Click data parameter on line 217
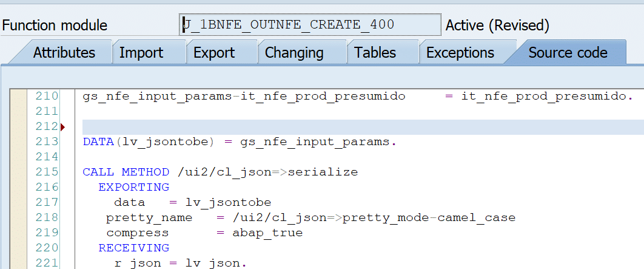The height and width of the screenshot is (269, 644). [129, 202]
